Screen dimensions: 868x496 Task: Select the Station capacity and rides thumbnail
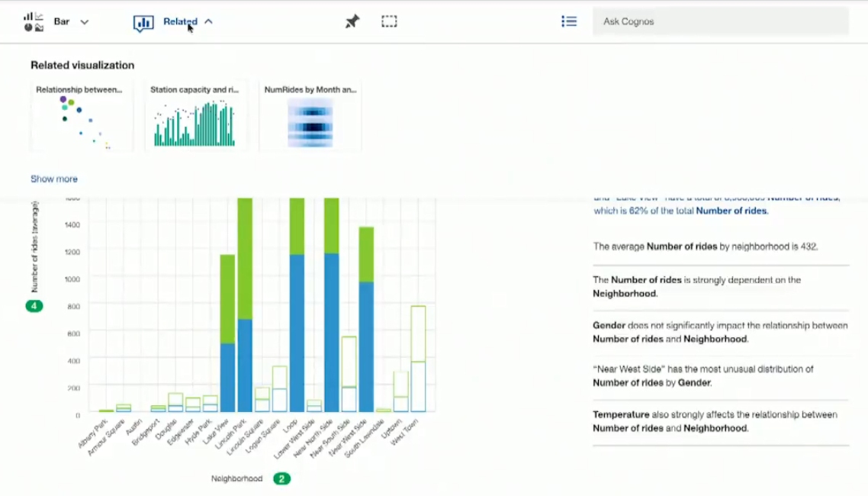[196, 116]
